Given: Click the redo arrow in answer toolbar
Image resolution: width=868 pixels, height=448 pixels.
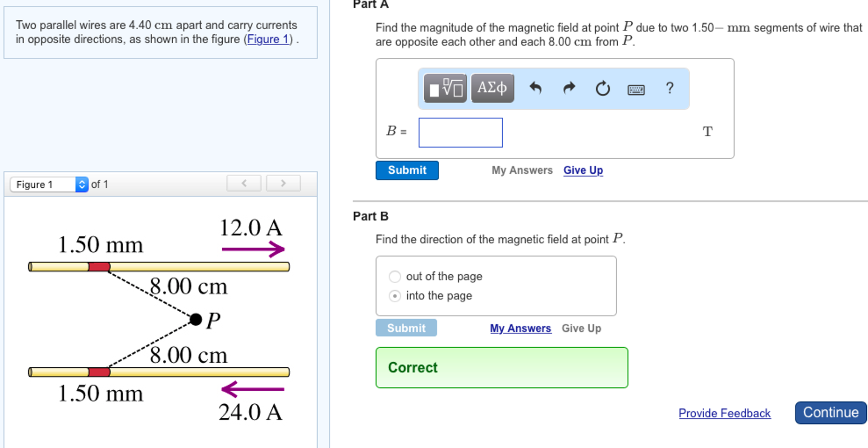Looking at the screenshot, I should (569, 88).
